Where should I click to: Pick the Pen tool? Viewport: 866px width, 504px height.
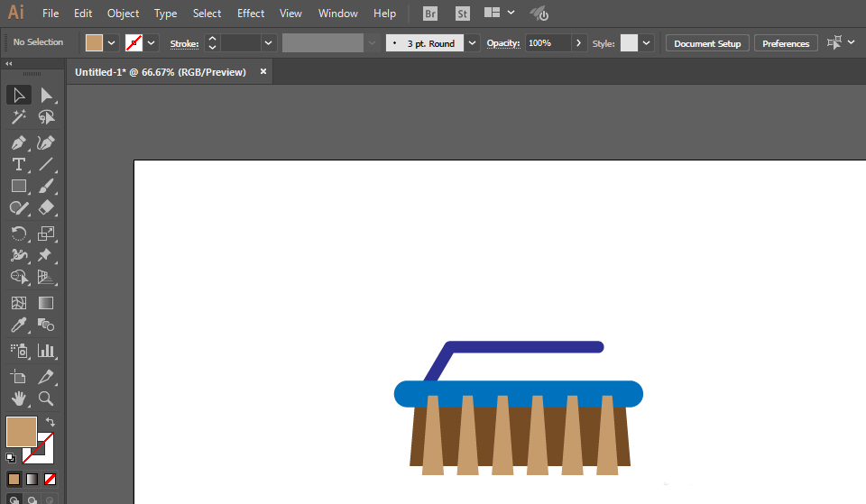click(18, 142)
